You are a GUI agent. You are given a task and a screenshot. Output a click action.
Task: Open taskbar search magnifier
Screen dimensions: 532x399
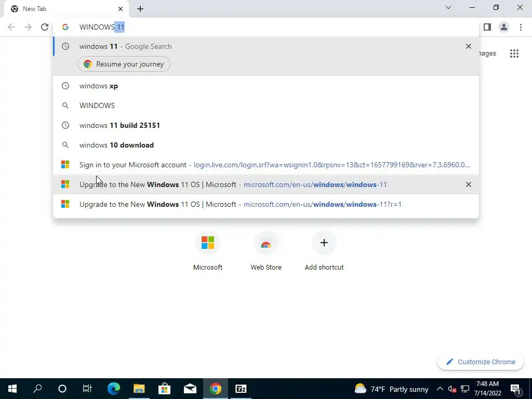[x=37, y=389]
